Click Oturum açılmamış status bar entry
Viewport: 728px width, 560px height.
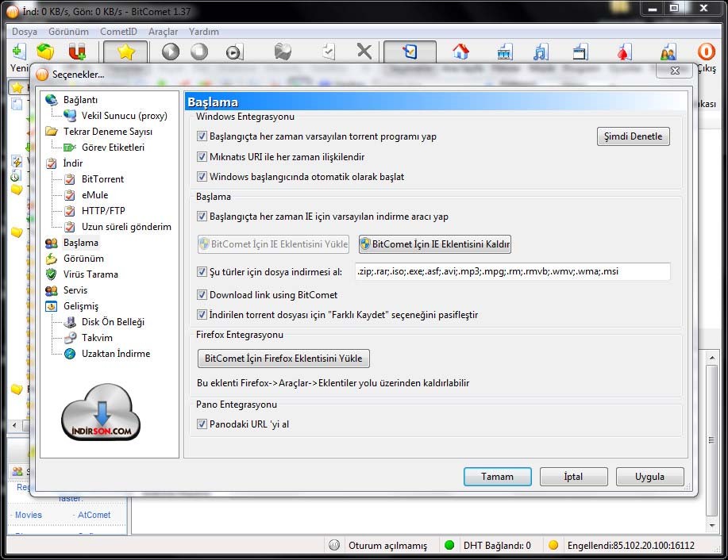click(x=387, y=546)
